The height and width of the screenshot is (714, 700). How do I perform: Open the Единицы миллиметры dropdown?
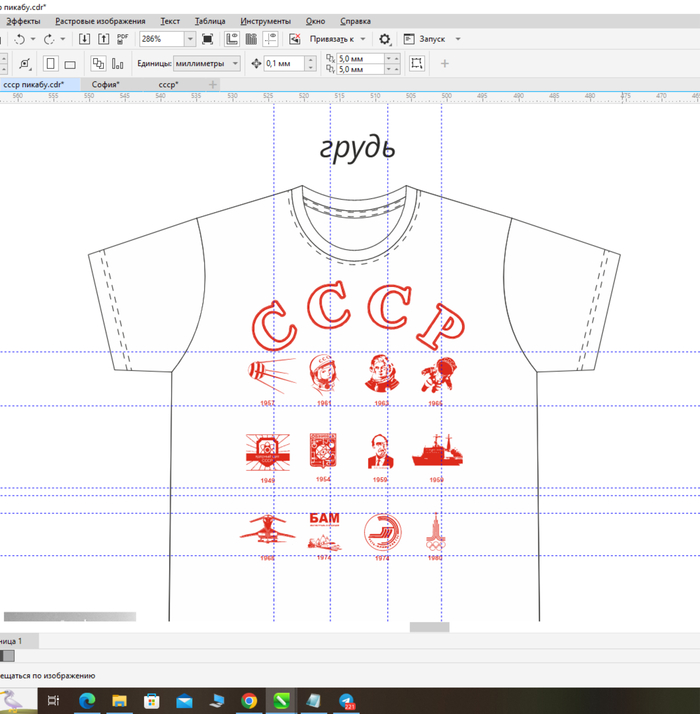[207, 63]
